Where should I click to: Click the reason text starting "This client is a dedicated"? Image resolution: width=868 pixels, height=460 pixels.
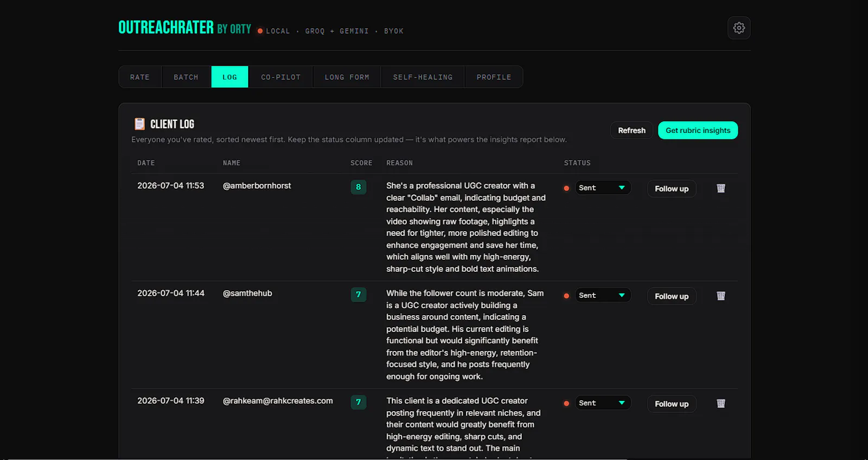(463, 427)
